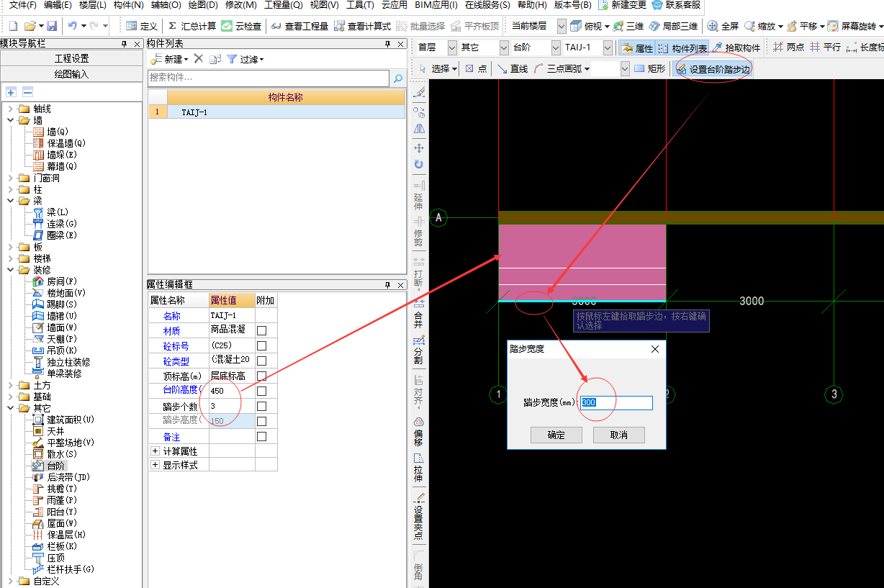
Task: Activate 局部三维 partial 3D view
Action: point(673,26)
